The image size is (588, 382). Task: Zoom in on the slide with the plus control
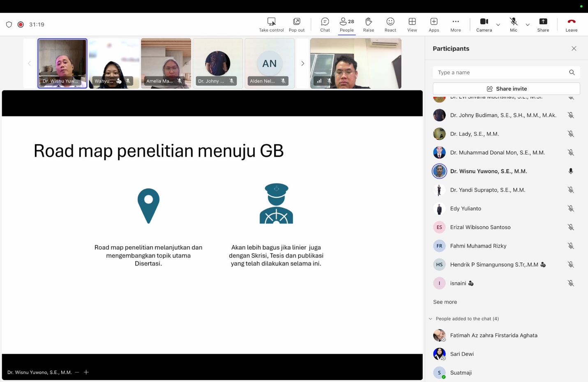coord(86,372)
